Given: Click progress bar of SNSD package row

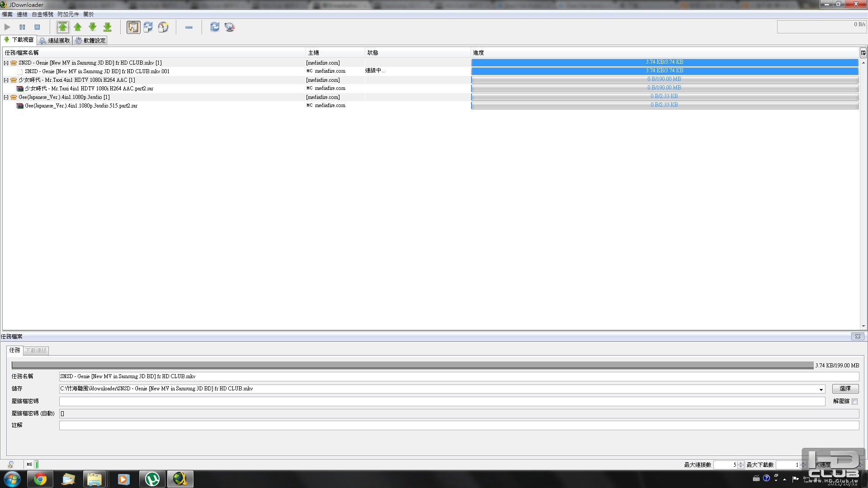Looking at the screenshot, I should [x=665, y=62].
